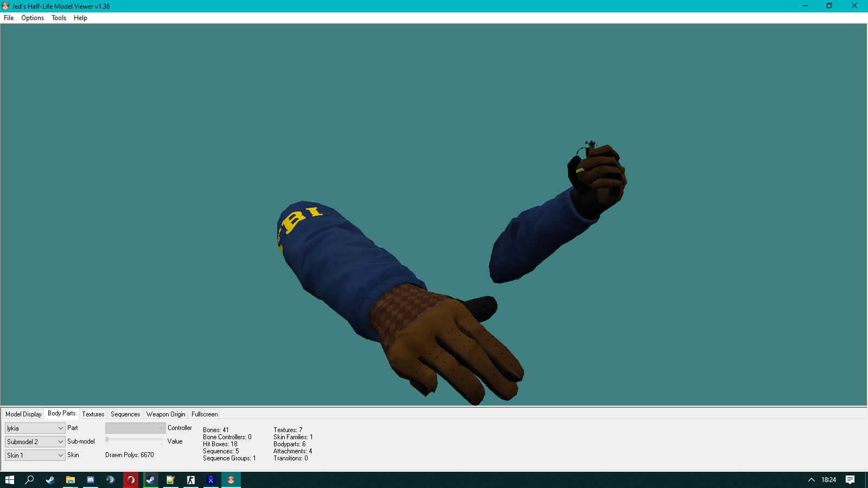The width and height of the screenshot is (868, 488).
Task: Expand the Sub-model dropdown showing Submodel 2
Action: click(35, 442)
